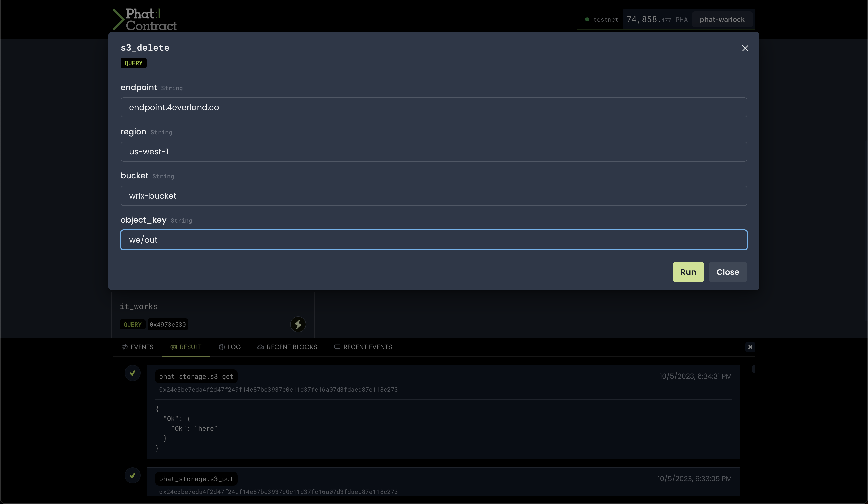Click s3_get result success checkmark icon

point(132,373)
